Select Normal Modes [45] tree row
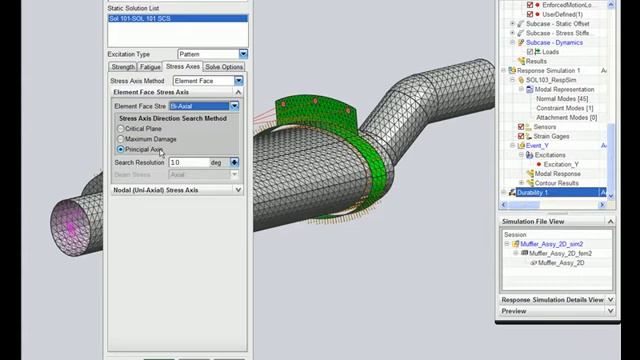Screen dimensions: 640x360 coord(562,99)
